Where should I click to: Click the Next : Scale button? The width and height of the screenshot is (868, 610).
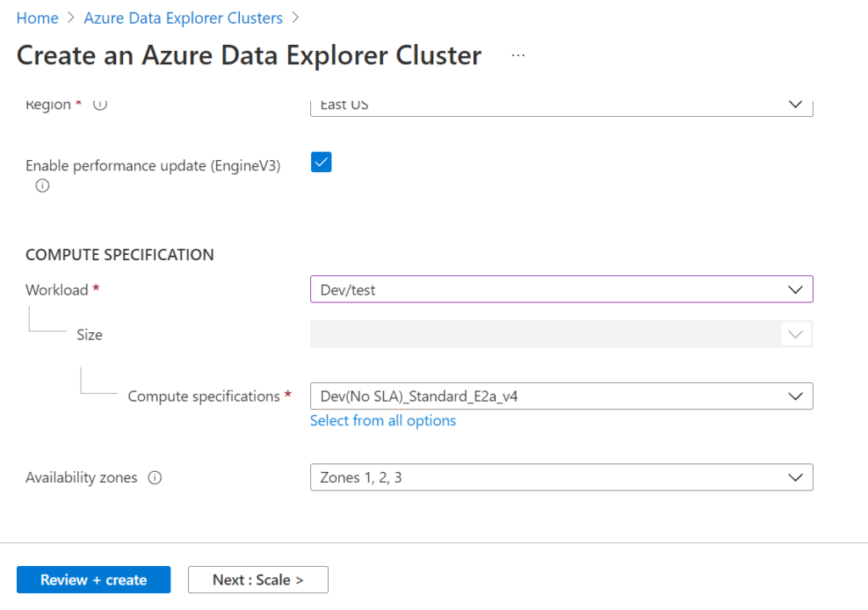click(x=258, y=579)
